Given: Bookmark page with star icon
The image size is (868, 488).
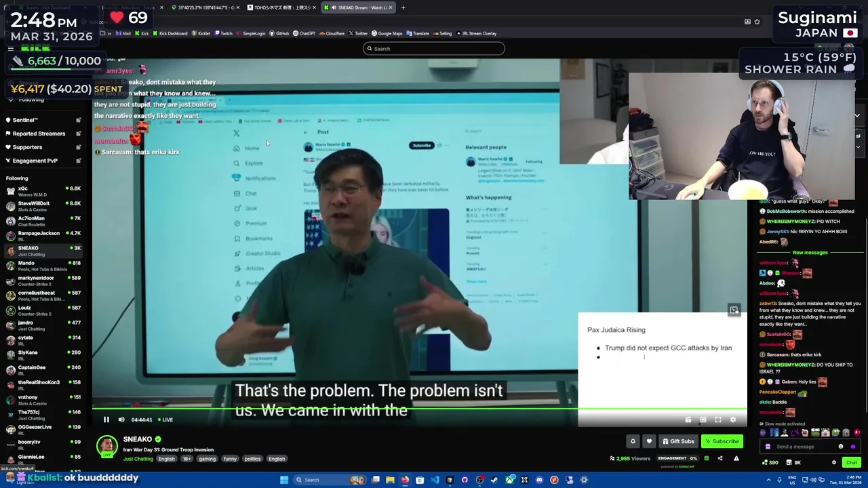Looking at the screenshot, I should (x=757, y=22).
